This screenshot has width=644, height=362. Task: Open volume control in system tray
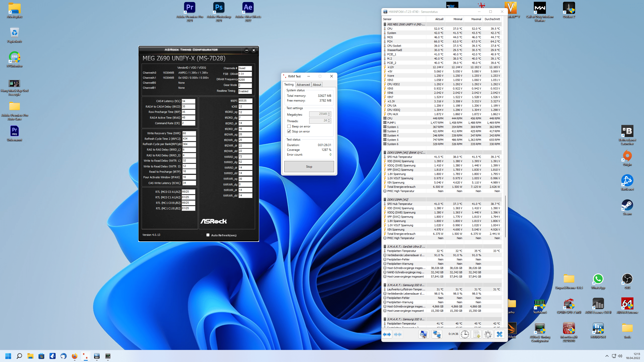(x=620, y=356)
